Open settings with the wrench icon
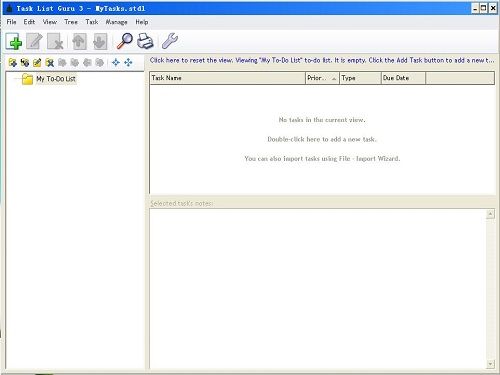Image resolution: width=500 pixels, height=375 pixels. 170,41
